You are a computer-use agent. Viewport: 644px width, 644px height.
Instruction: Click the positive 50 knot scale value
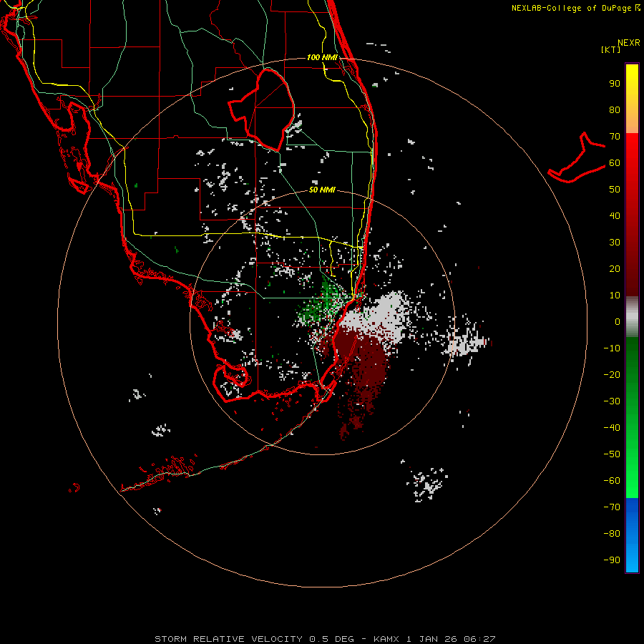pos(615,190)
